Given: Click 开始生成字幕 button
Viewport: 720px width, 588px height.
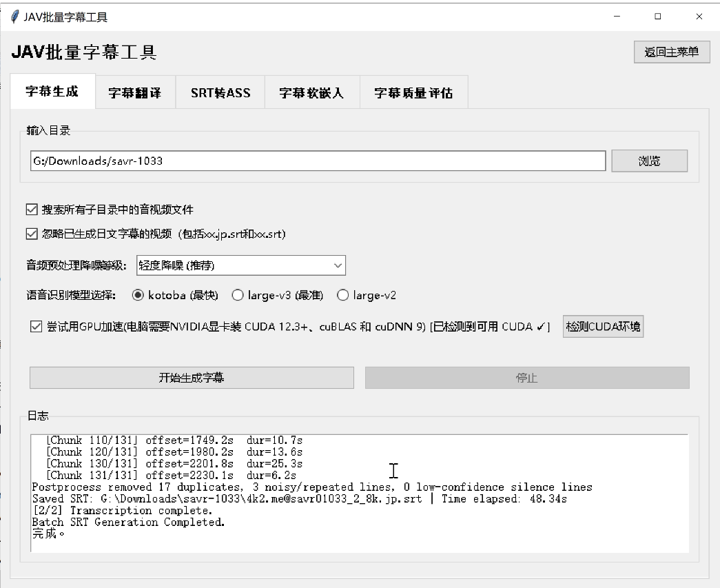Looking at the screenshot, I should point(192,378).
